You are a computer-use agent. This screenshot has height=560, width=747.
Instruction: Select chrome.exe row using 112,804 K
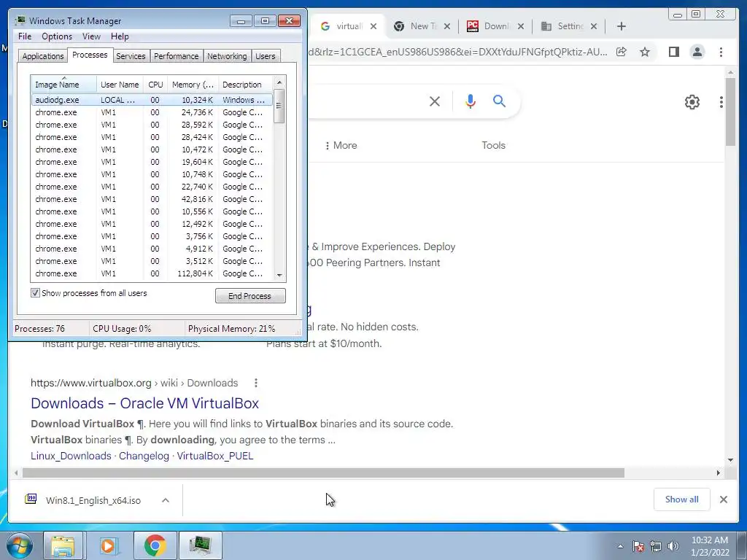(152, 273)
